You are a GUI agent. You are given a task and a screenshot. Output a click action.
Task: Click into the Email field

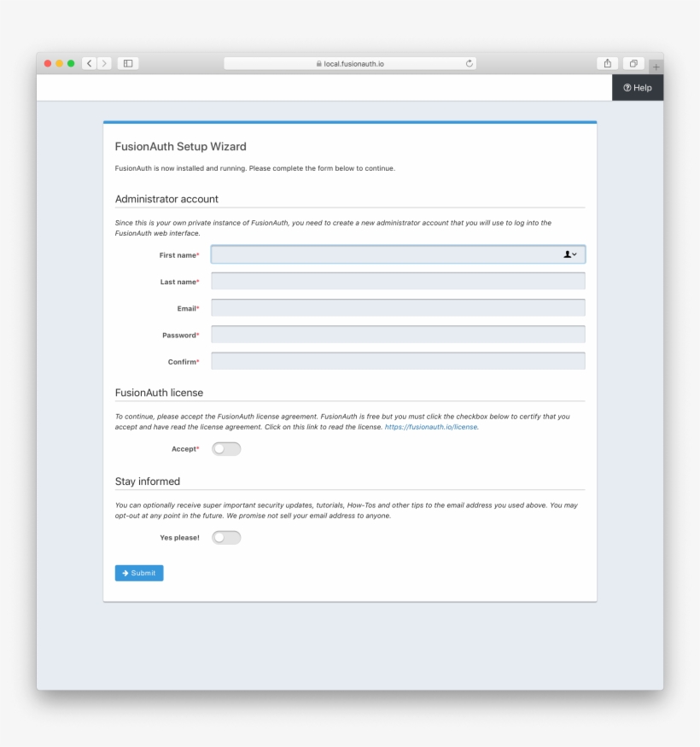tap(398, 307)
